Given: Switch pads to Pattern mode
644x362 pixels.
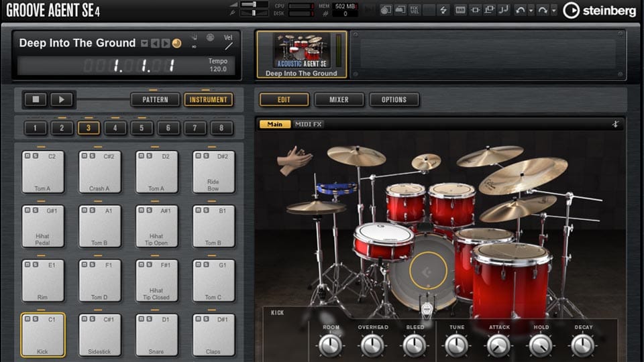Looking at the screenshot, I should tap(155, 99).
